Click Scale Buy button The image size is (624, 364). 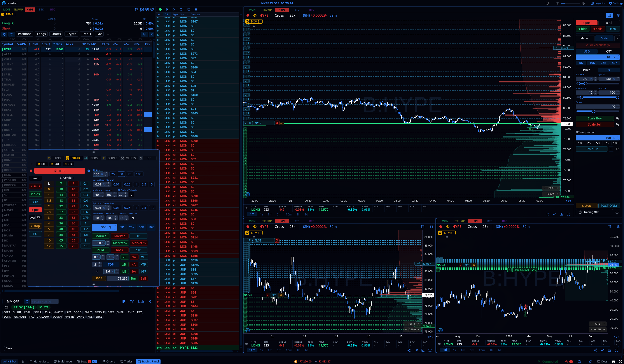click(x=594, y=118)
